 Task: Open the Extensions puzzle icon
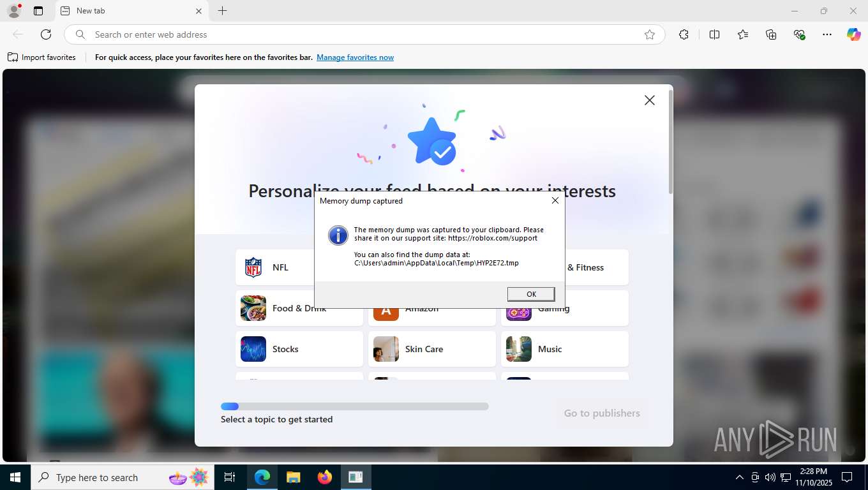(684, 34)
